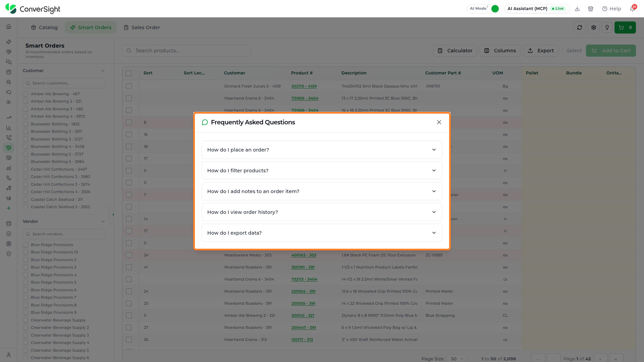Switch to the Catalog tab

pyautogui.click(x=44, y=27)
